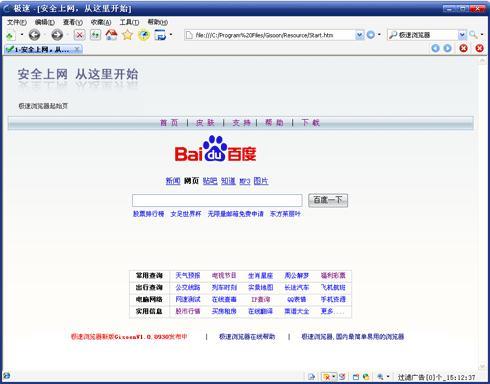Close the tab 1-安全上网 with its X
Image resolution: width=490 pixels, height=384 pixels.
click(x=77, y=49)
